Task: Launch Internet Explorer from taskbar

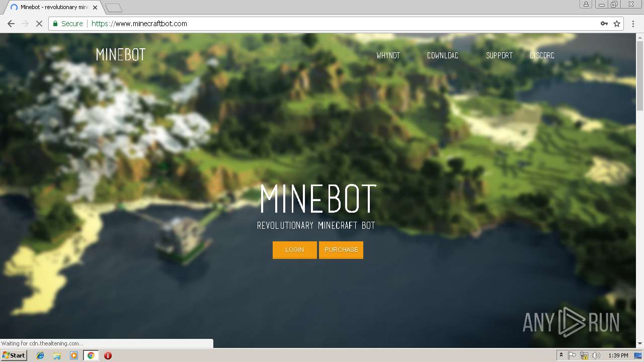Action: 40,355
